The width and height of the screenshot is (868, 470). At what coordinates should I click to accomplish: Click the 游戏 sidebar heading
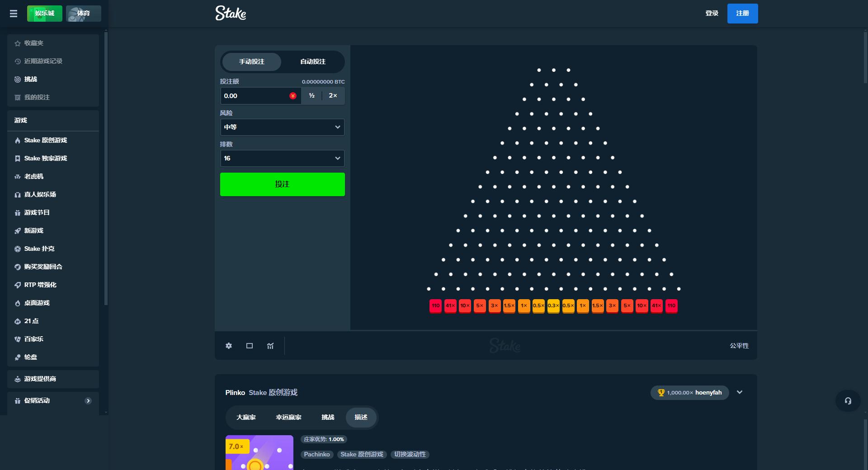point(21,120)
